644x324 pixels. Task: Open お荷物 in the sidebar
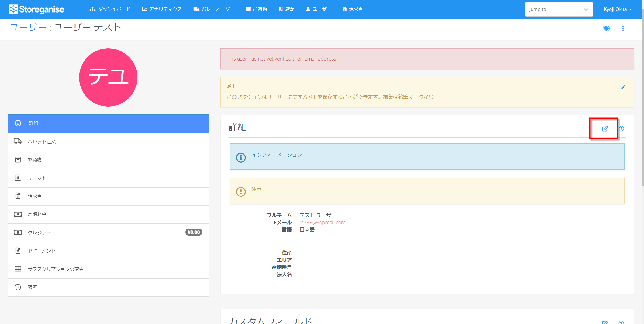pos(108,160)
